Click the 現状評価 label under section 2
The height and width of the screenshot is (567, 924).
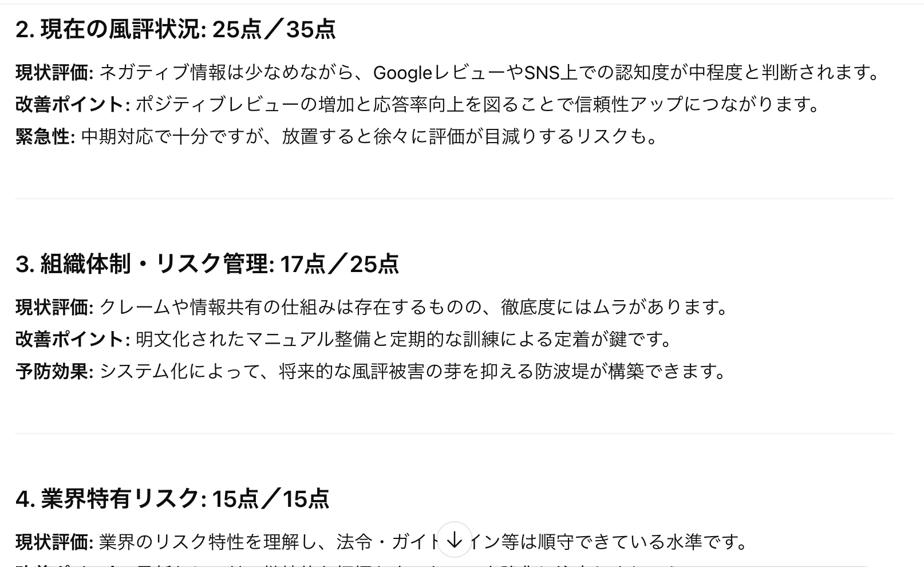[54, 72]
